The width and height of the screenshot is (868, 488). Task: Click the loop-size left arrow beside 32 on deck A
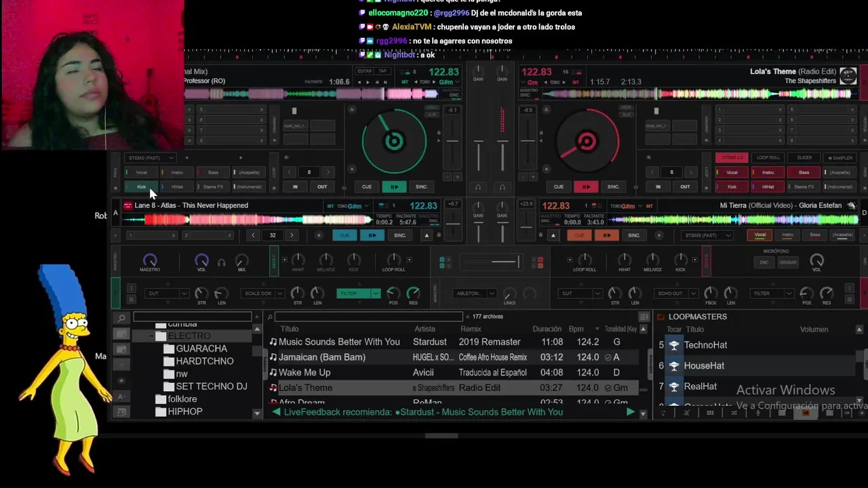pyautogui.click(x=254, y=235)
